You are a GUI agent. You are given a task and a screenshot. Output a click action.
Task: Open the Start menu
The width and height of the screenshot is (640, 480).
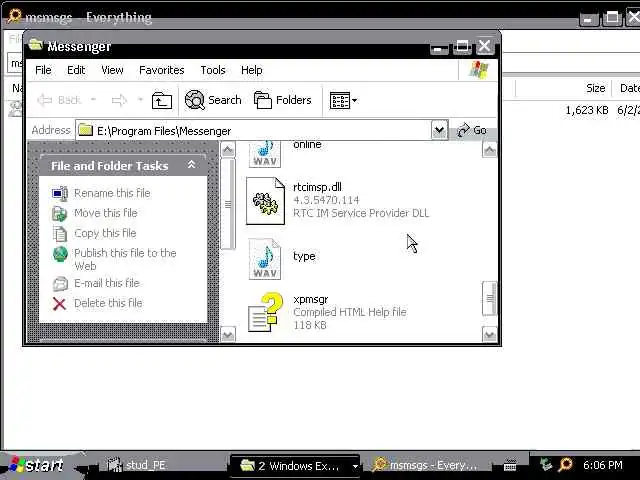[38, 465]
